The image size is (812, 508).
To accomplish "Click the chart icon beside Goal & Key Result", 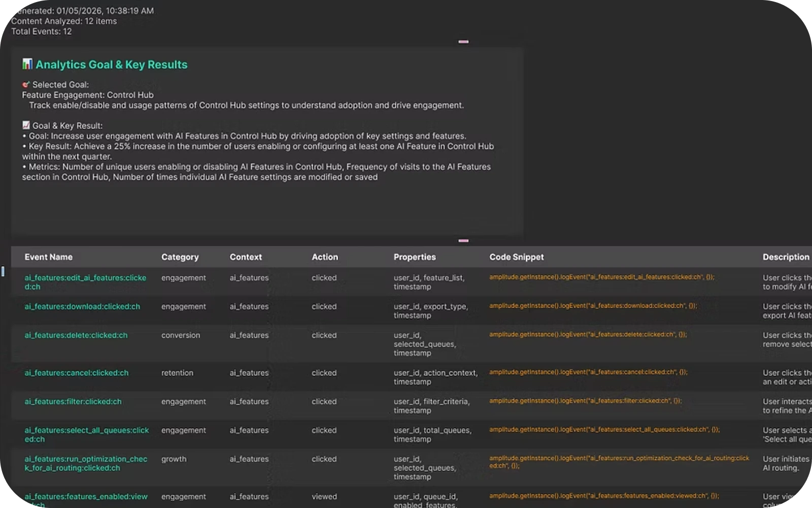I will point(26,125).
